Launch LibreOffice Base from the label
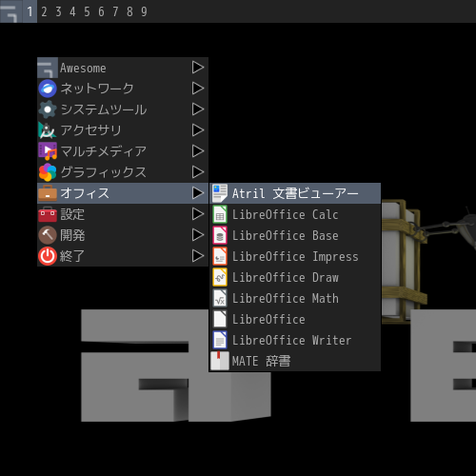Viewport: 476px width, 476px height. 285,235
